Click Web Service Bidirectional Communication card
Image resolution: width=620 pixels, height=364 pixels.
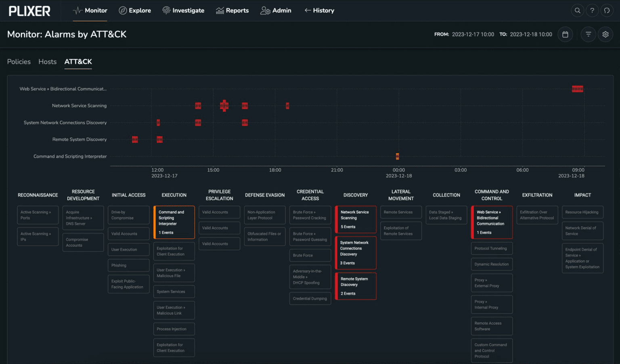coord(492,222)
